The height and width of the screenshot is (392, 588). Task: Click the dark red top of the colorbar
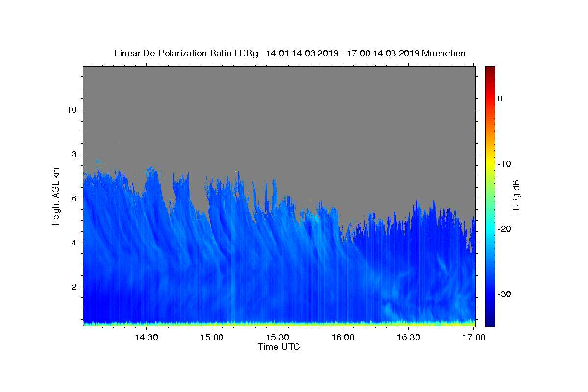pos(490,70)
